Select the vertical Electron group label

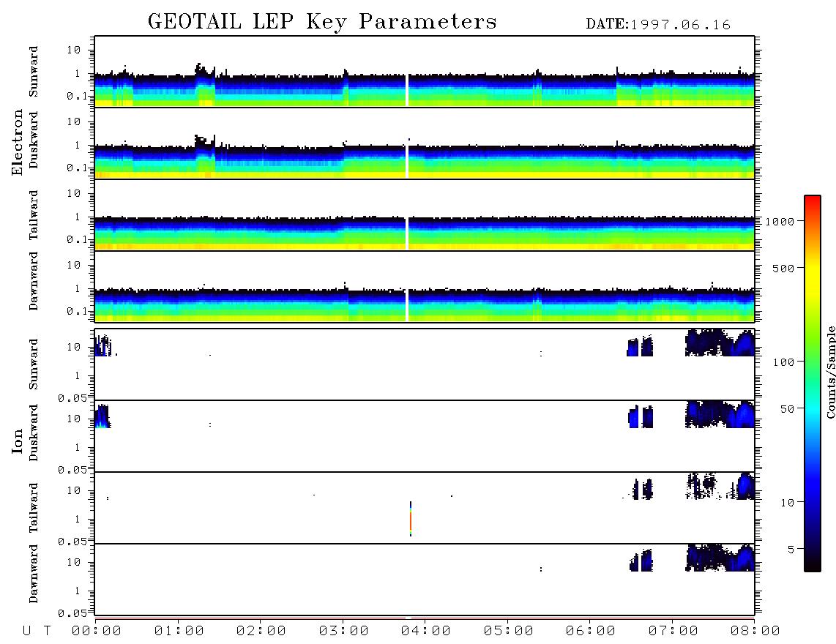18,143
